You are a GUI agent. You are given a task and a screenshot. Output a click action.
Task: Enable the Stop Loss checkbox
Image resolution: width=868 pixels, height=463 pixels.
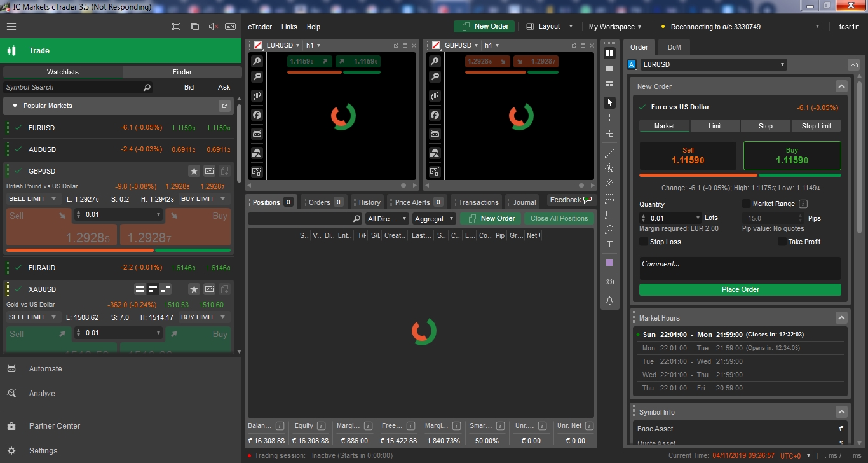(x=644, y=242)
